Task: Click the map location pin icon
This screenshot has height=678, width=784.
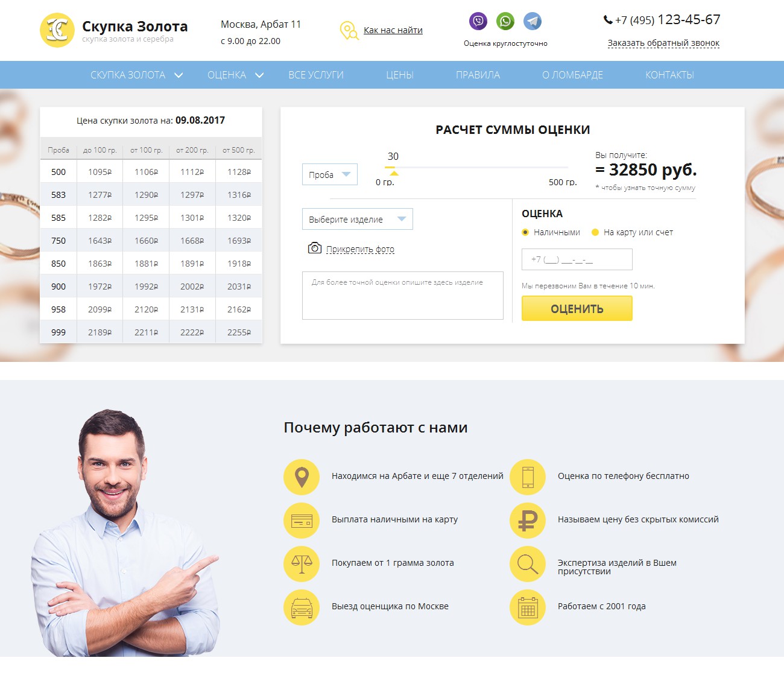Action: (x=349, y=30)
